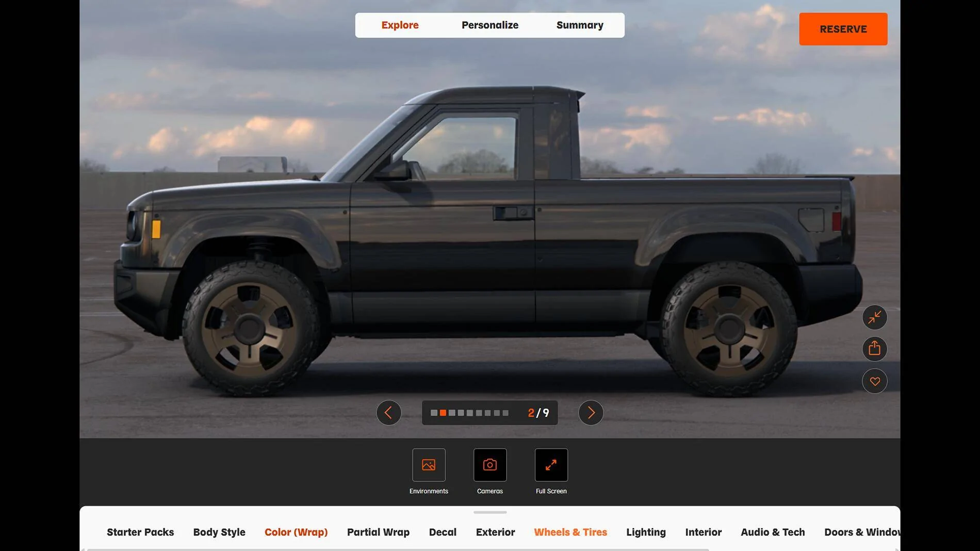Screen dimensions: 980x551
Task: Go to previous camera view arrow
Action: pos(389,413)
